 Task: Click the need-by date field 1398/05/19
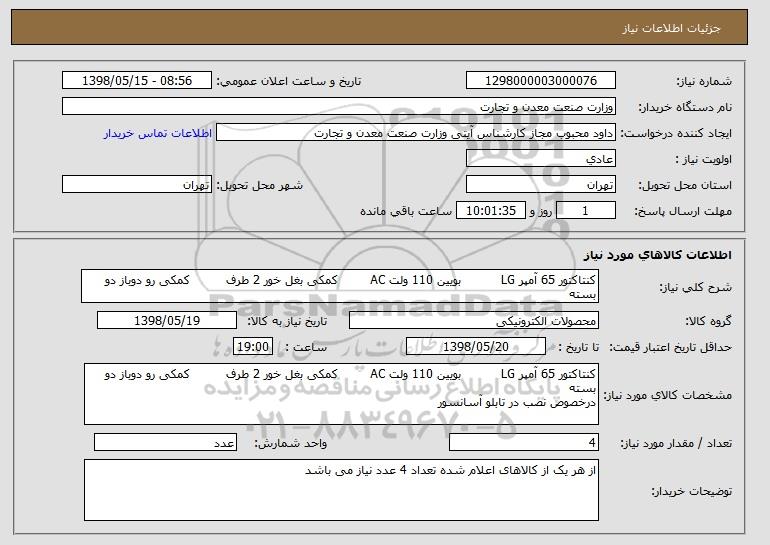[167, 321]
